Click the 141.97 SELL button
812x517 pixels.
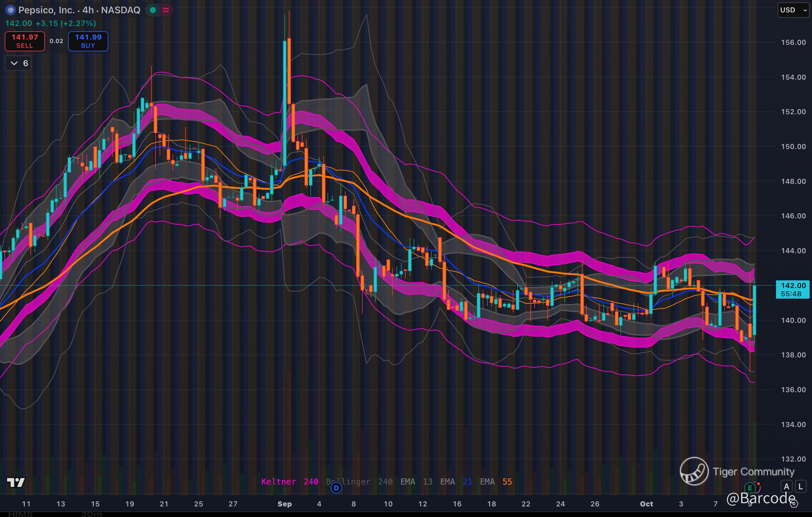24,41
